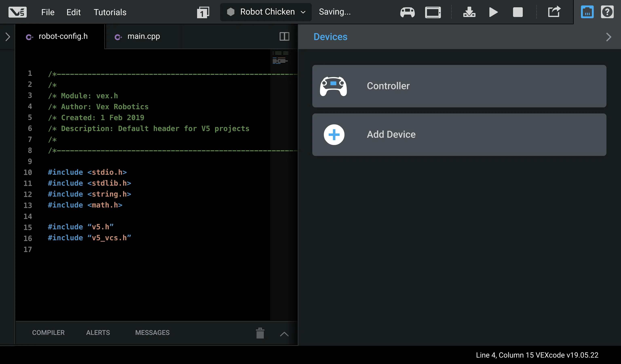This screenshot has height=364, width=621.
Task: Click the share/export project icon
Action: coord(554,12)
